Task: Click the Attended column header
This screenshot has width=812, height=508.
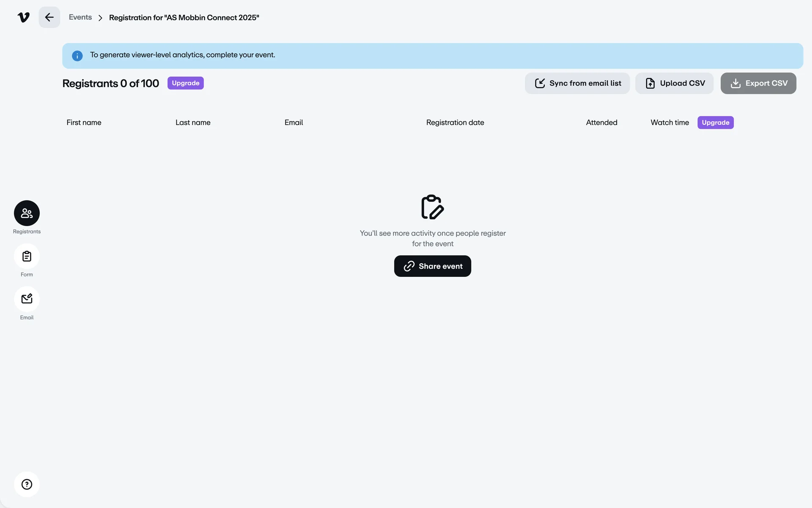Action: (x=601, y=123)
